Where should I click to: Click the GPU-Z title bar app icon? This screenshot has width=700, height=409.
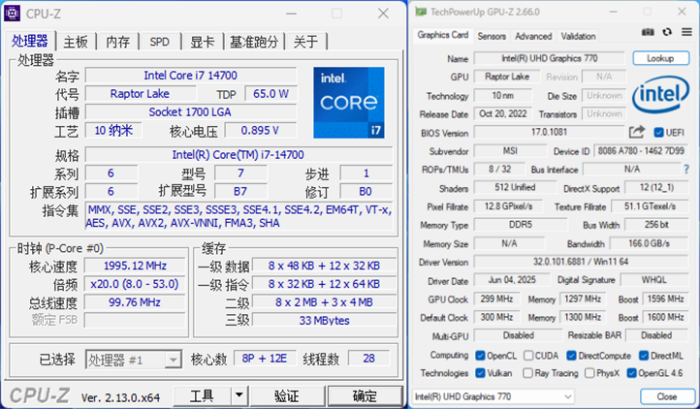click(x=421, y=12)
